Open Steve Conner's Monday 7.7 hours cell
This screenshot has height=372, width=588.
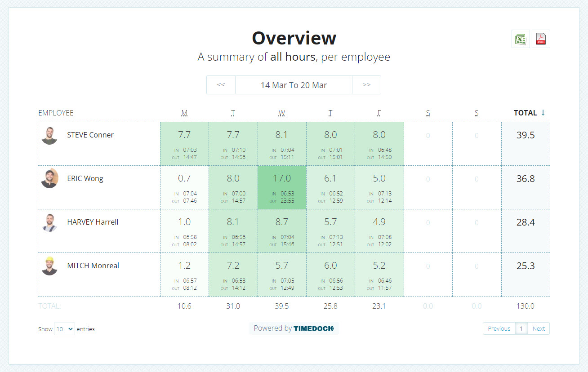tap(184, 144)
